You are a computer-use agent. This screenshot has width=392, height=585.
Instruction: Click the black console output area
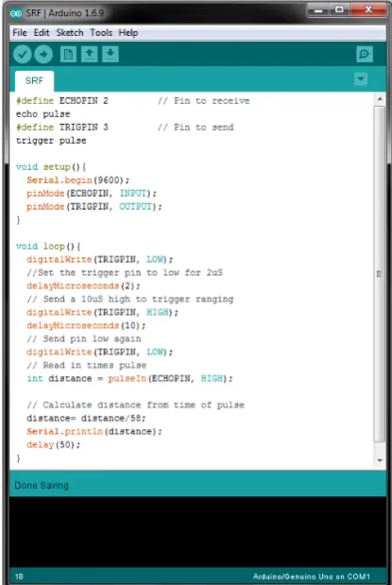click(197, 532)
